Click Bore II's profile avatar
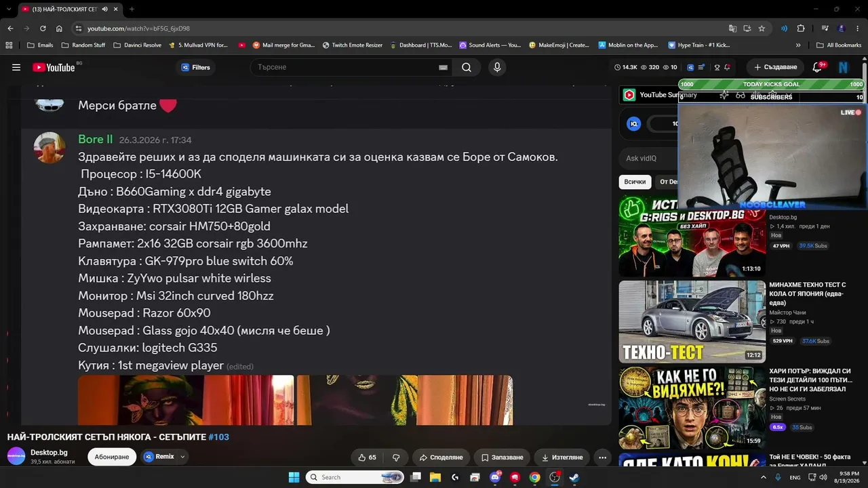The image size is (868, 488). coord(50,148)
